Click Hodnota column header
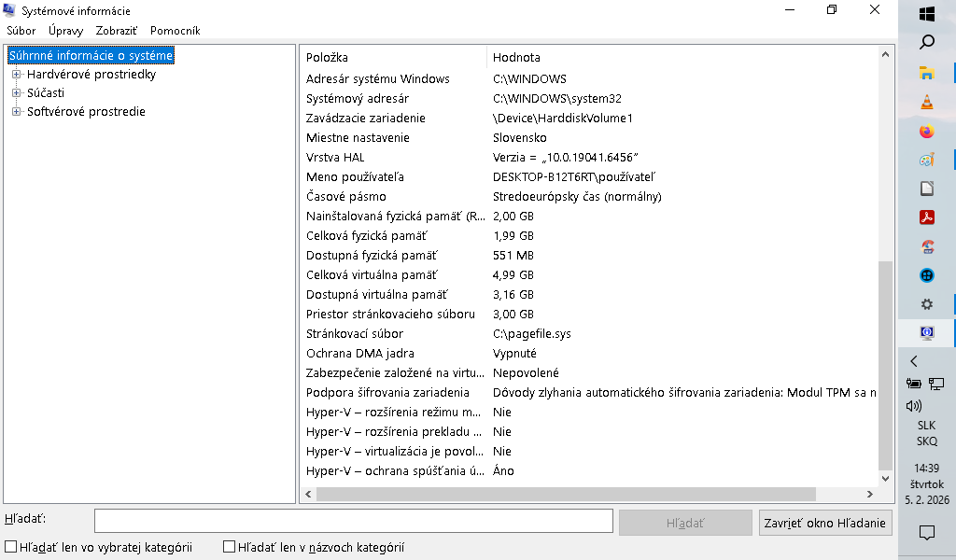The width and height of the screenshot is (956, 560). [682, 57]
